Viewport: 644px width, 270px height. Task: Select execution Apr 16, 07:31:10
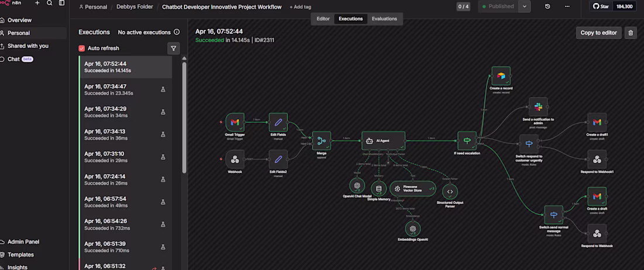coord(126,157)
